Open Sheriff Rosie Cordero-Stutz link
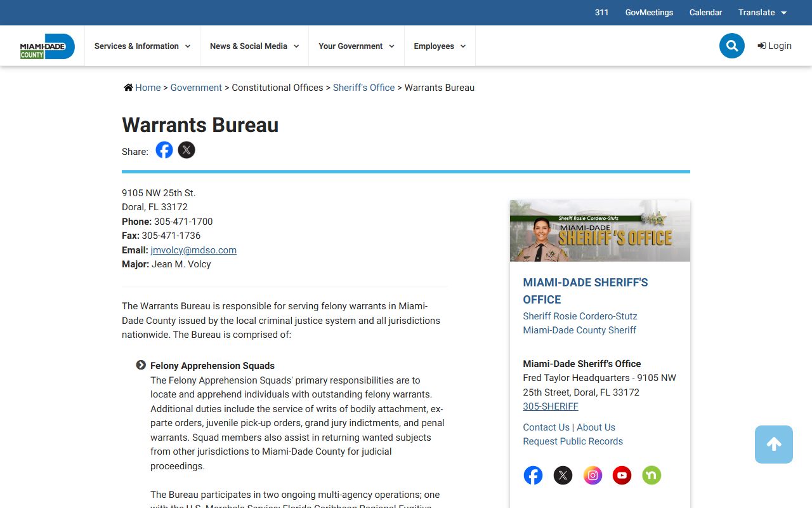Image resolution: width=812 pixels, height=508 pixels. 580,316
